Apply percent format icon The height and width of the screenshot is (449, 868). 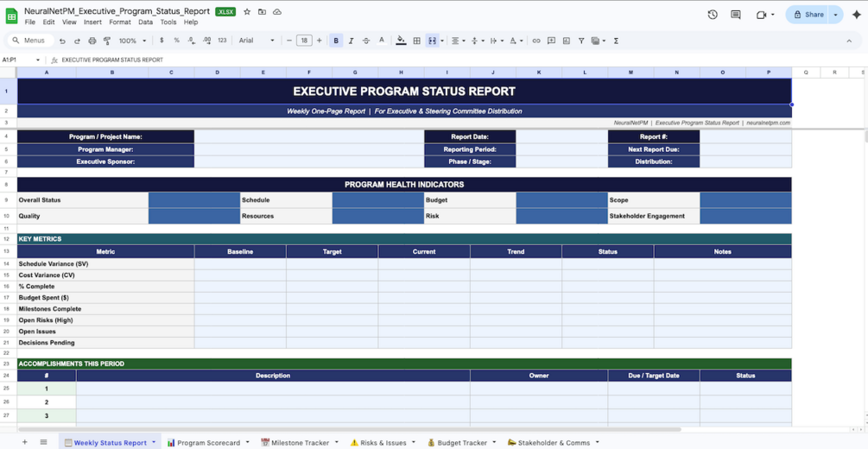176,41
